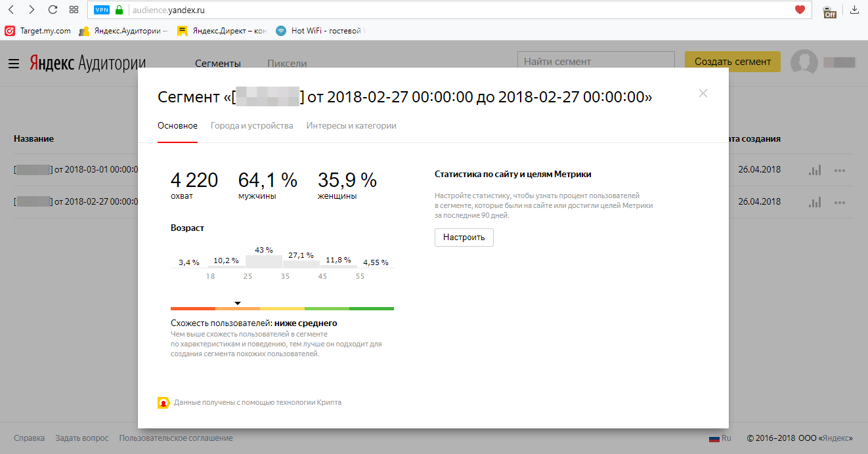This screenshot has height=454, width=868.
Task: Open the Яндекс.Директ bookmark
Action: coord(221,30)
